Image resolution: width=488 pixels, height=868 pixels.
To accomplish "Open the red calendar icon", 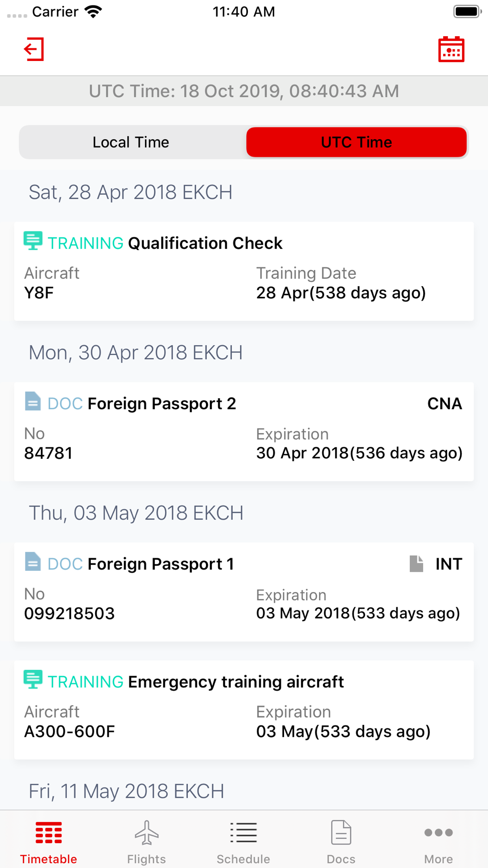I will coord(451,49).
